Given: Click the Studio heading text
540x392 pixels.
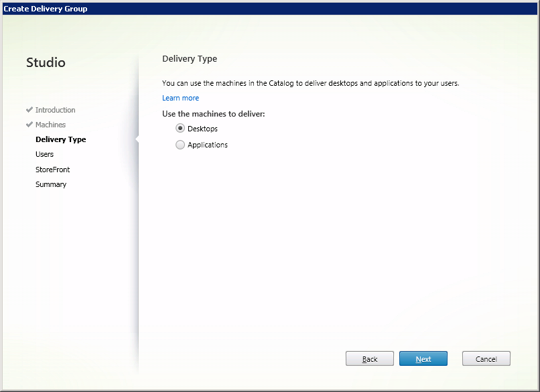Looking at the screenshot, I should pos(46,62).
